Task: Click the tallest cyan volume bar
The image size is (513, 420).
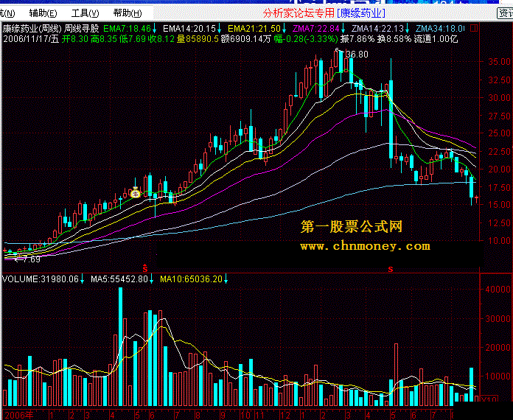Action: tap(120, 347)
